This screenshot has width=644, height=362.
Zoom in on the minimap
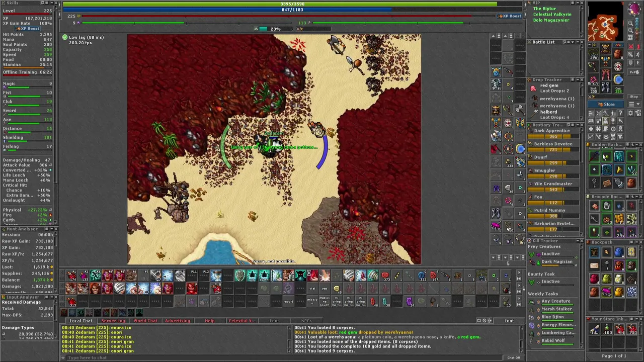(x=631, y=31)
